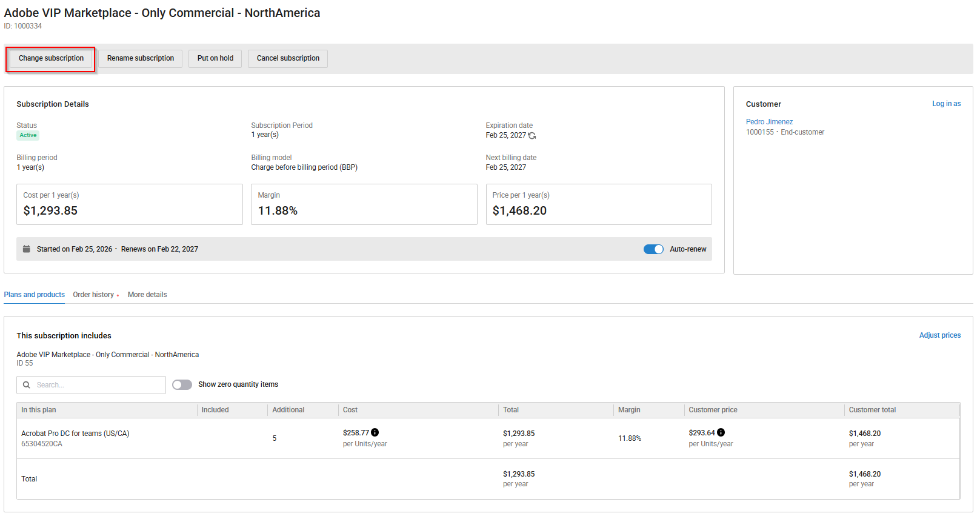980x516 pixels.
Task: Open customer Pedro Jimenez link
Action: tap(769, 122)
